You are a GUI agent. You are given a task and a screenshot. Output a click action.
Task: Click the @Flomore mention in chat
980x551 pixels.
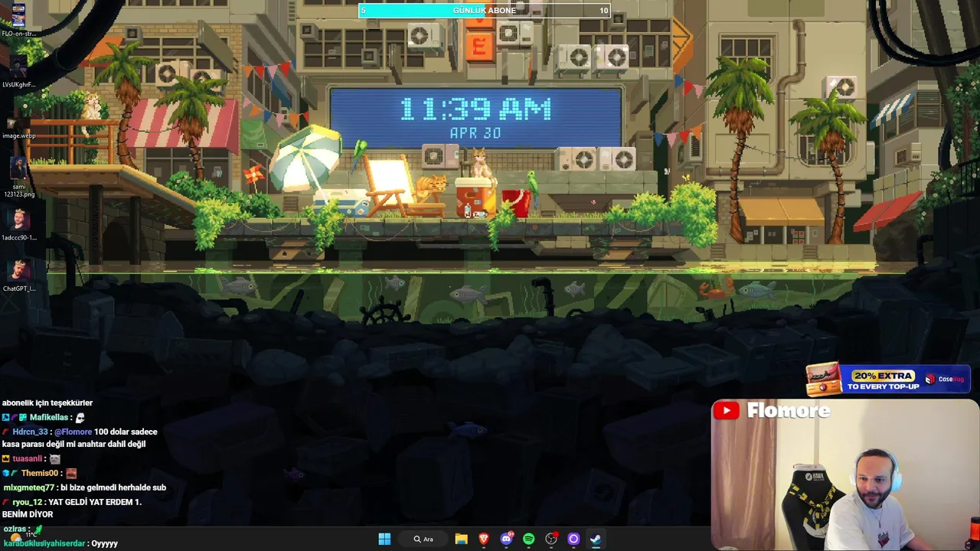tap(73, 432)
